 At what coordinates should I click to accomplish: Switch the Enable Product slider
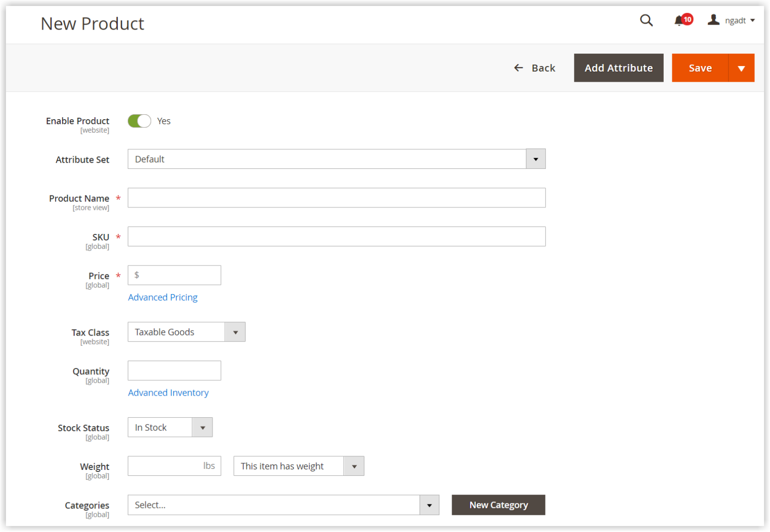(x=139, y=121)
